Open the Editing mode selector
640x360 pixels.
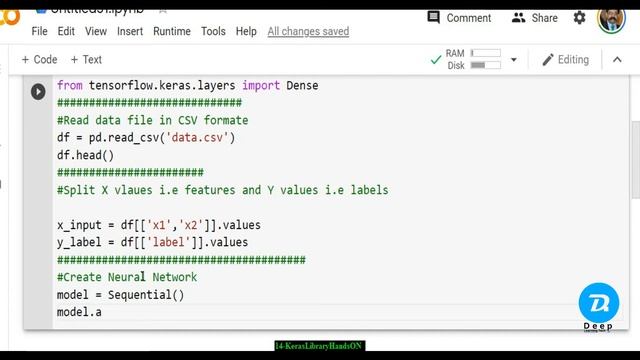566,60
